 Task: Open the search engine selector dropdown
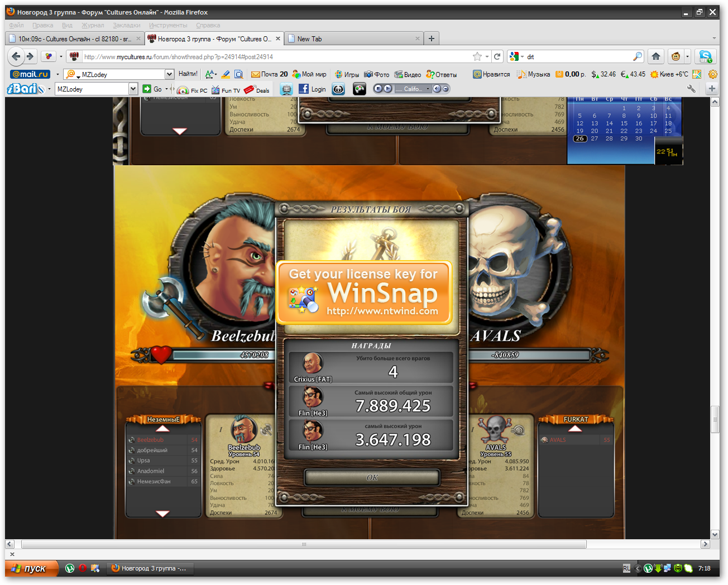coord(522,56)
